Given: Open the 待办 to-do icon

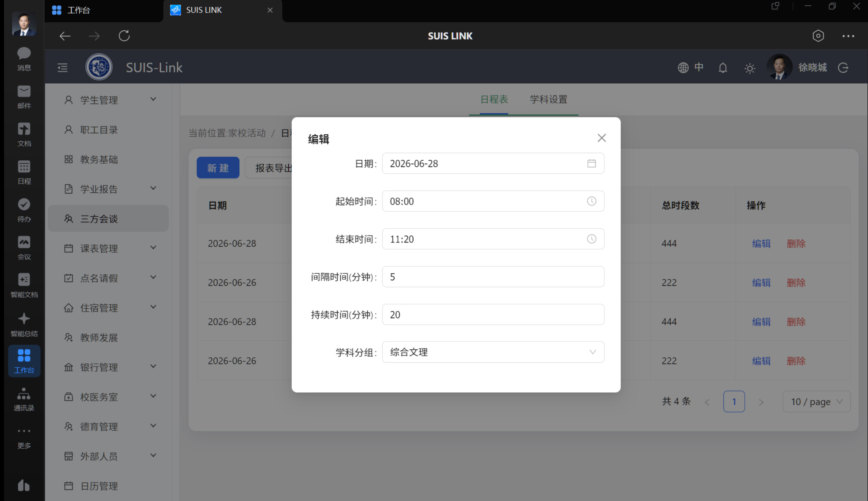Looking at the screenshot, I should [24, 210].
